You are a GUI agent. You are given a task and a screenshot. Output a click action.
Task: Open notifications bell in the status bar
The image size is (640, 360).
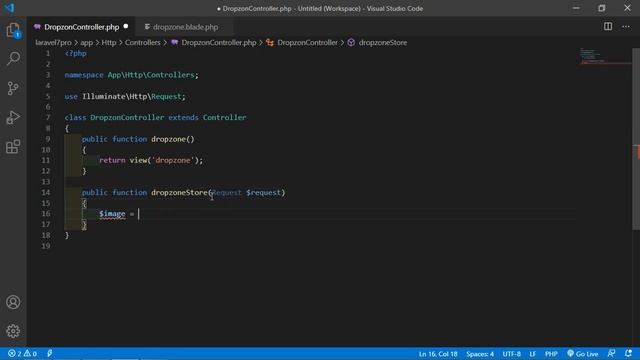(629, 353)
